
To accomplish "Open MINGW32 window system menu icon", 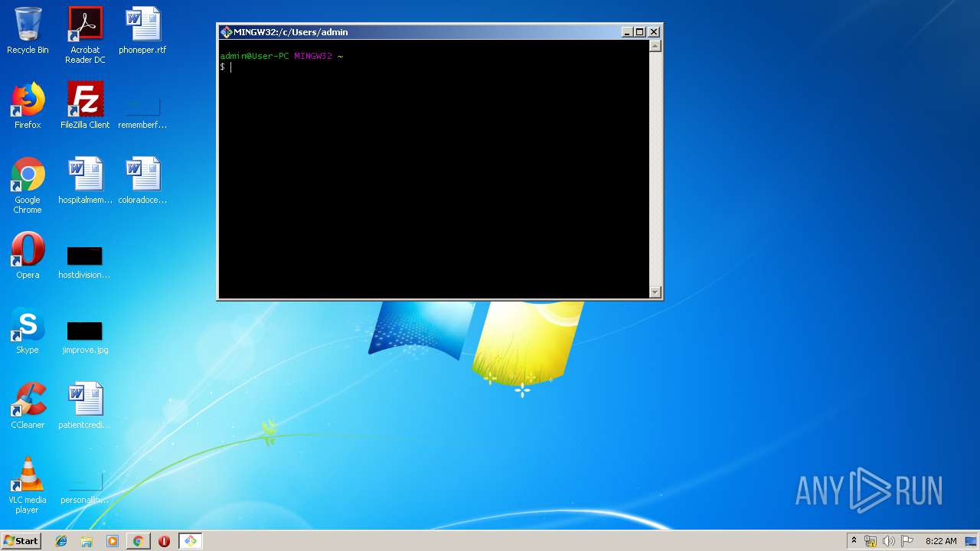I will pyautogui.click(x=226, y=32).
